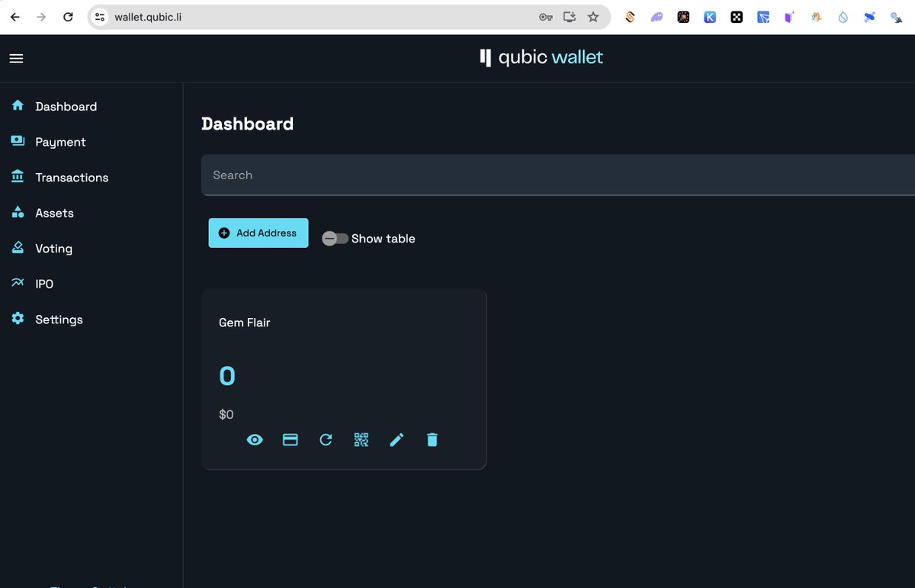Open the blue K extension icon
Screen dimensions: 915x588
(x=710, y=17)
